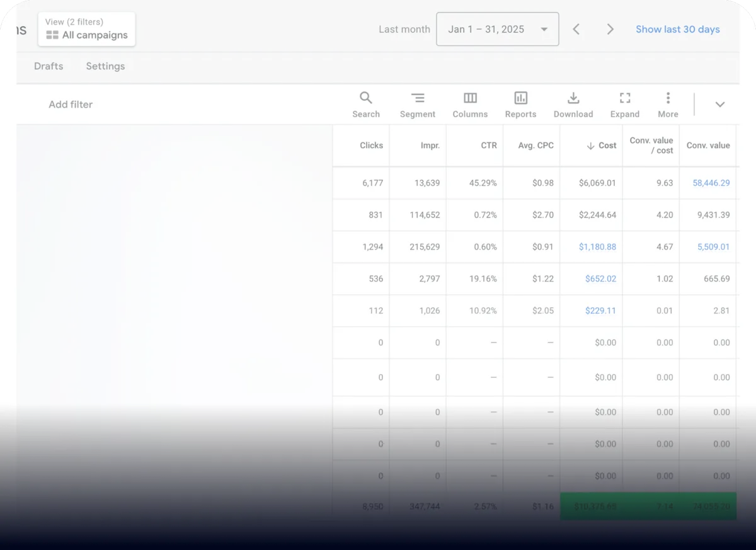
Task: Go to the next date range
Action: [x=610, y=29]
